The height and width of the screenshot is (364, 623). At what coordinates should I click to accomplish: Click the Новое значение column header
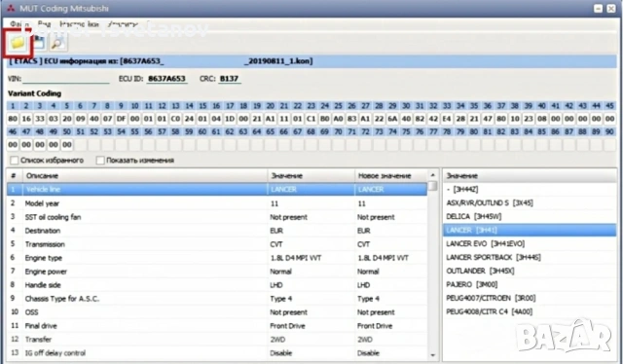tap(391, 175)
